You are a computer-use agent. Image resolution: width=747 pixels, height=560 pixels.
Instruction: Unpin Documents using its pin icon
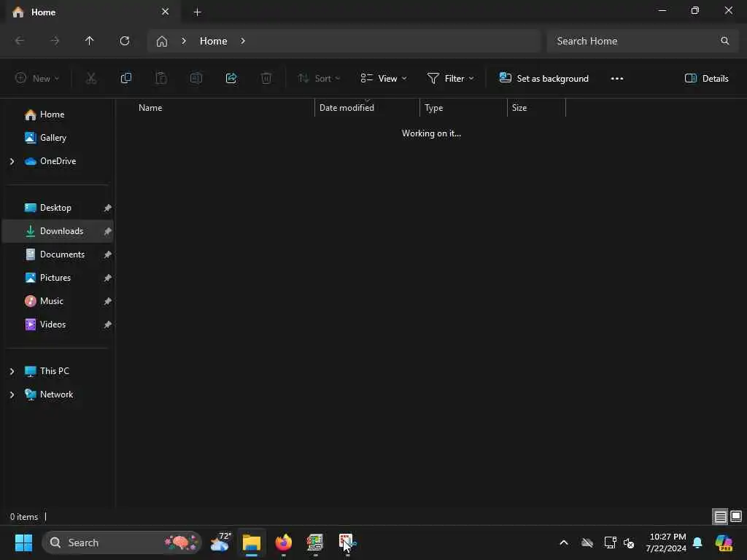(108, 254)
